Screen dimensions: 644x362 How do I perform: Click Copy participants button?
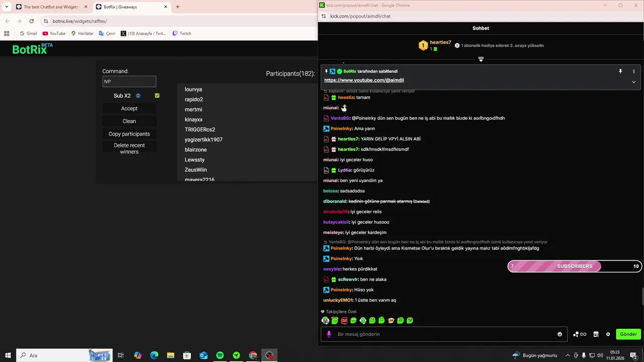tap(129, 134)
